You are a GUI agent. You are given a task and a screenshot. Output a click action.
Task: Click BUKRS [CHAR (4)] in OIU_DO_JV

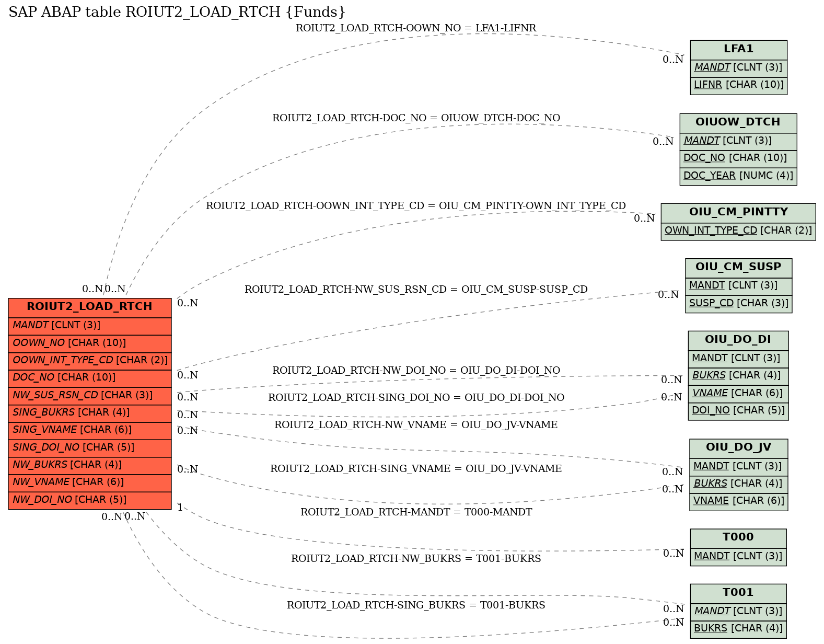738,484
